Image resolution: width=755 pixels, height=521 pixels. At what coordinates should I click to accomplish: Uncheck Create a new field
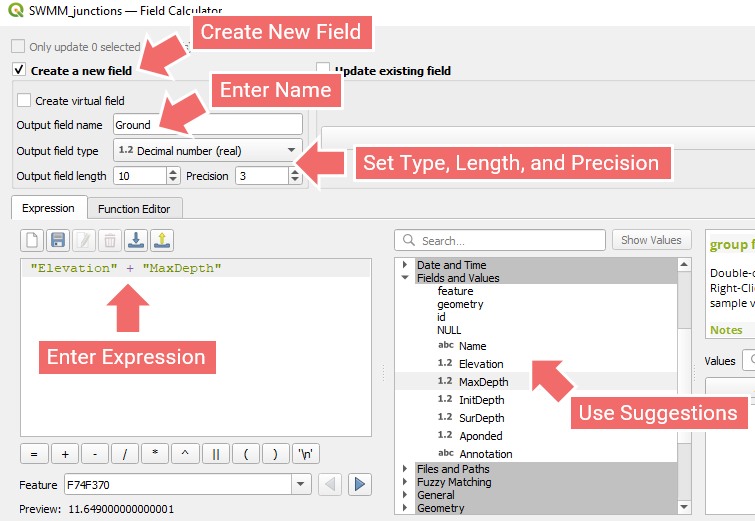(x=19, y=71)
